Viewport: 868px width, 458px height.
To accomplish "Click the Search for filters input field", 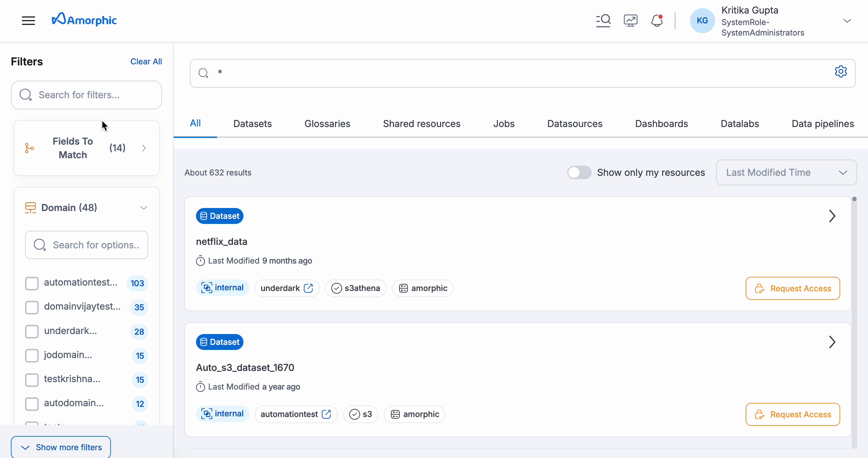I will [86, 95].
